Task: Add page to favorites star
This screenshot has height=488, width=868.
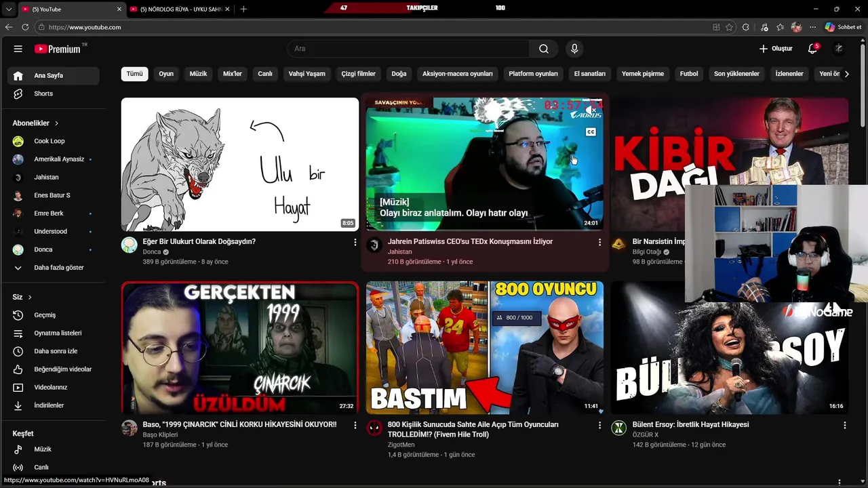Action: coord(729,27)
